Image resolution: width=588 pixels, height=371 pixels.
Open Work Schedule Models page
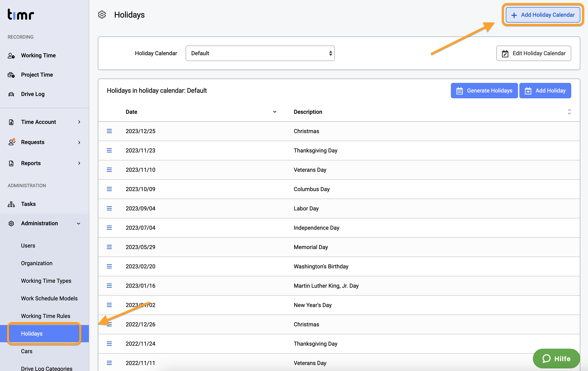coord(49,298)
